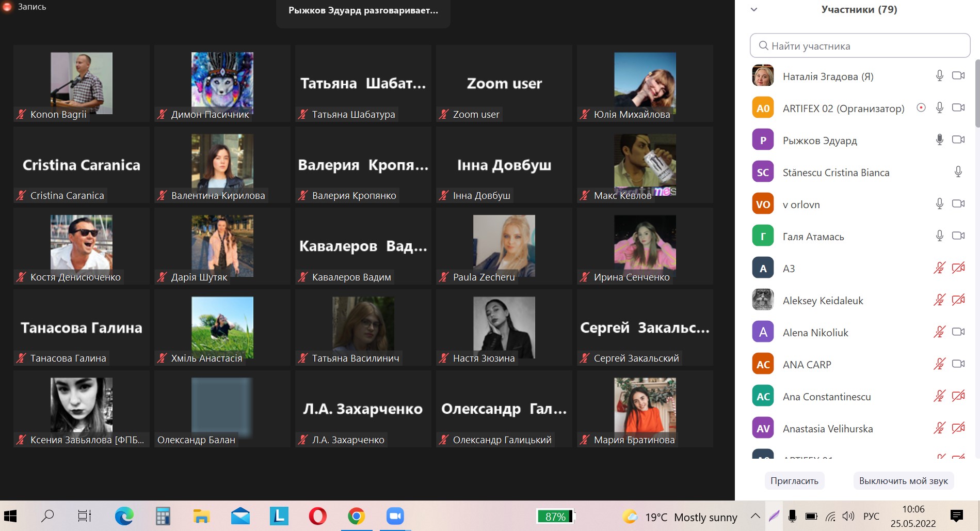Click the recording indicator next to ARTIFEX 02

pos(921,108)
